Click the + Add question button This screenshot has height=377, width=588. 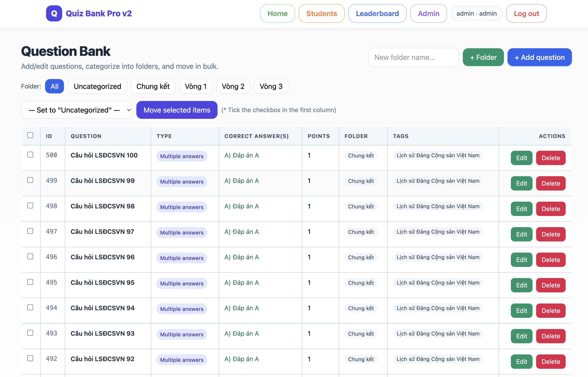click(x=539, y=57)
